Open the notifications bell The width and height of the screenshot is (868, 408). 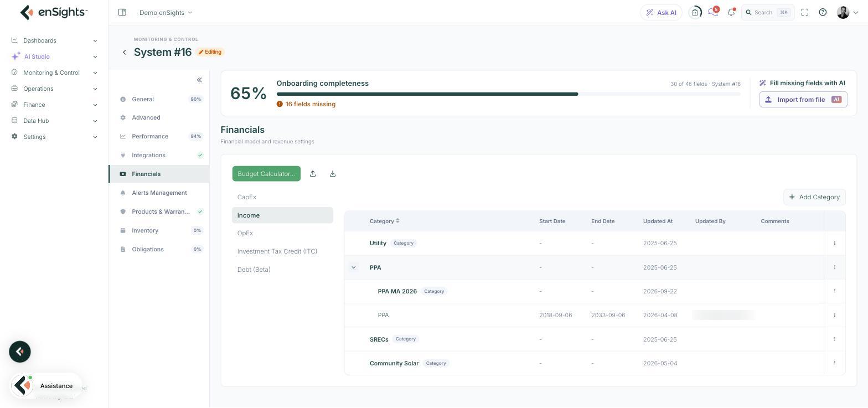coord(731,12)
